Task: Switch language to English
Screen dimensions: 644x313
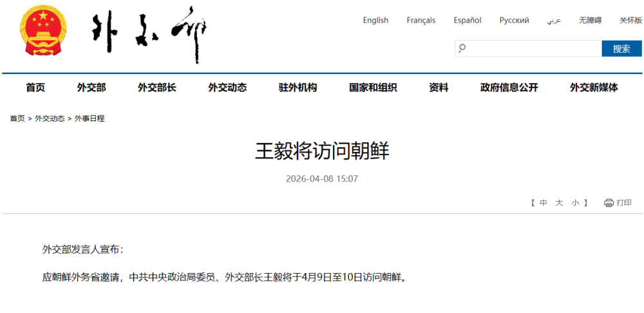Action: pyautogui.click(x=375, y=21)
